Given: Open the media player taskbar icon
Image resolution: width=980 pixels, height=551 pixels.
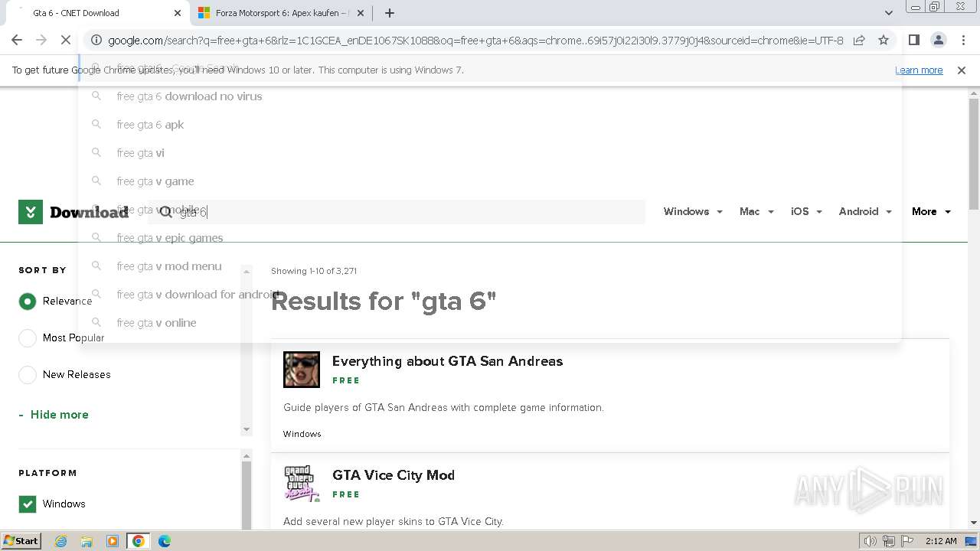Looking at the screenshot, I should point(113,541).
